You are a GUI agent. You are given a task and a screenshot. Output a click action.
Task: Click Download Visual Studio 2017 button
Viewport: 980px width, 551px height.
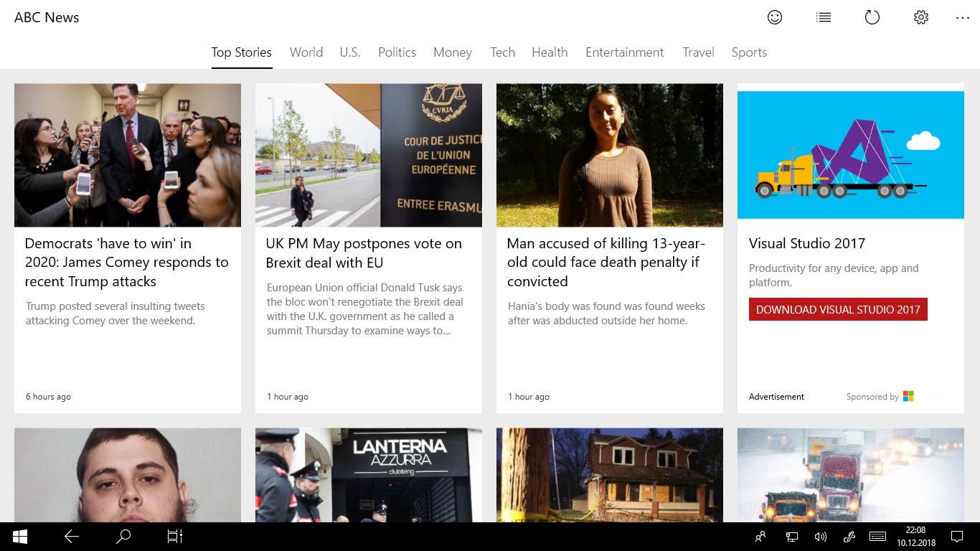(x=838, y=309)
